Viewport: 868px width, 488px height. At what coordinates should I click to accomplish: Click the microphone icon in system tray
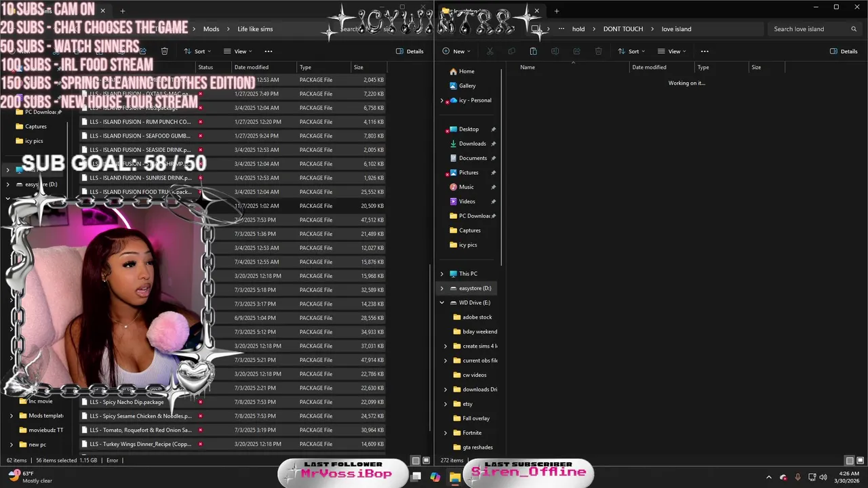797,477
